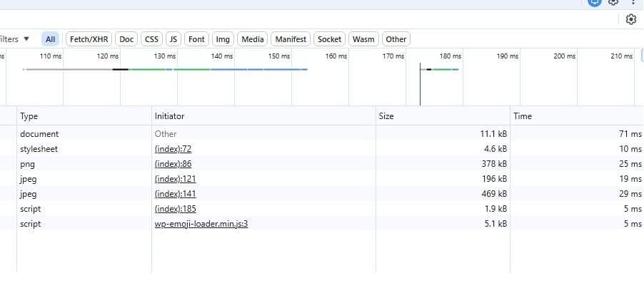Screen dimensions: 644x293
Task: Select the All filter chip
Action: click(x=50, y=39)
